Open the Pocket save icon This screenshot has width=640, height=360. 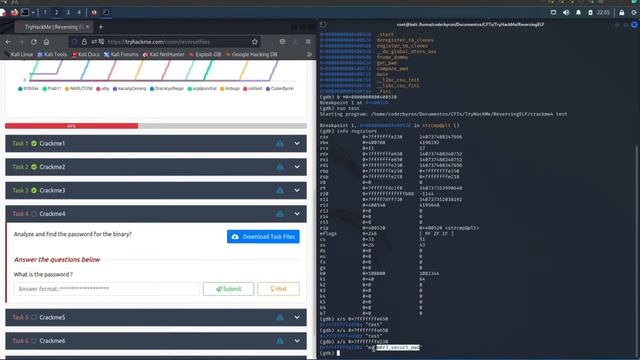pos(282,42)
